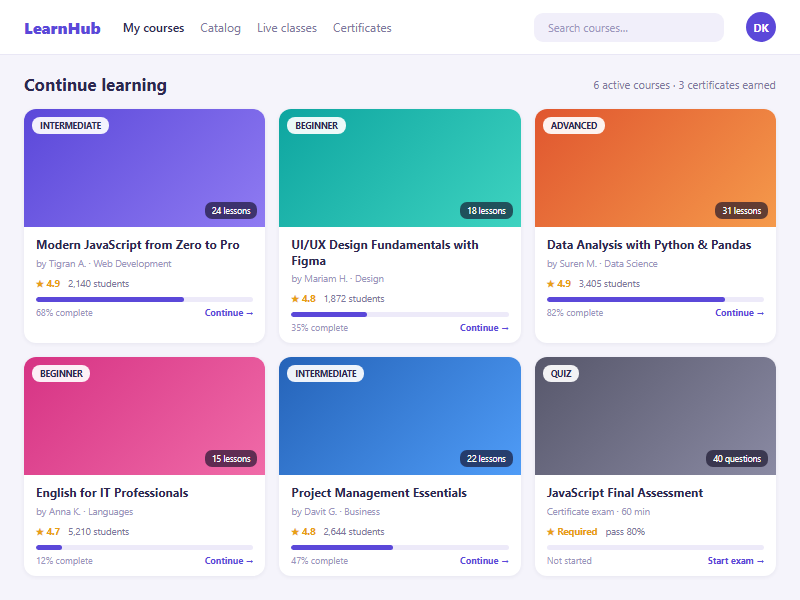Click the 82% complete progress bar

[x=655, y=299]
